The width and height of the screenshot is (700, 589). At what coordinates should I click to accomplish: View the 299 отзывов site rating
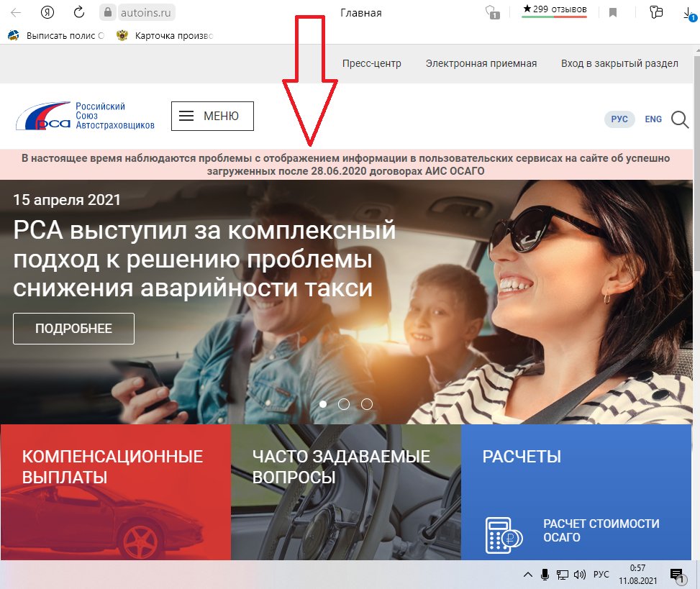(555, 10)
